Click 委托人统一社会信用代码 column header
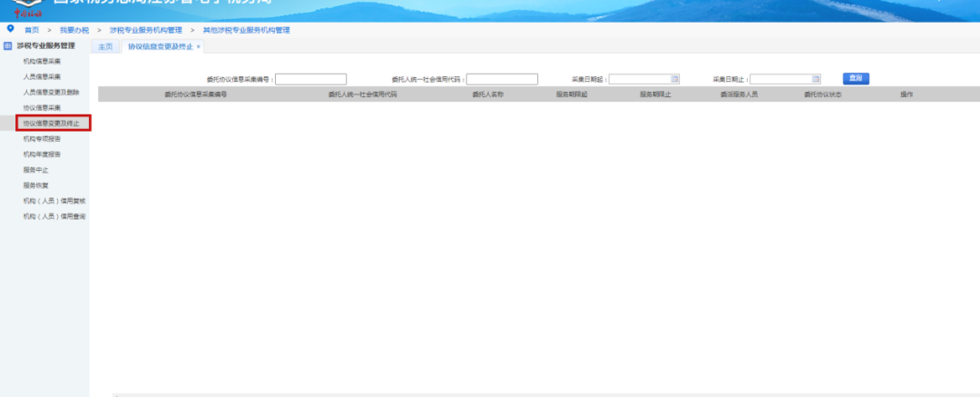 click(x=362, y=94)
